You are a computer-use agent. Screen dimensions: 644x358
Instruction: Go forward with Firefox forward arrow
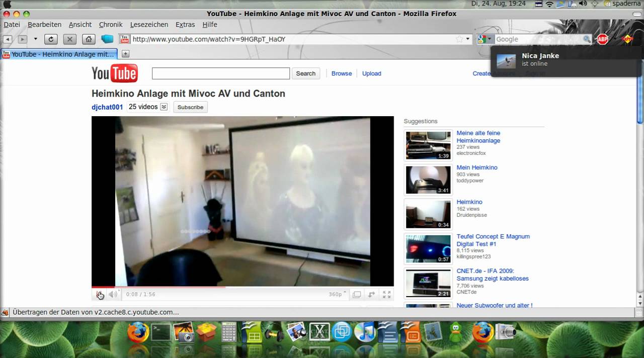pyautogui.click(x=23, y=39)
